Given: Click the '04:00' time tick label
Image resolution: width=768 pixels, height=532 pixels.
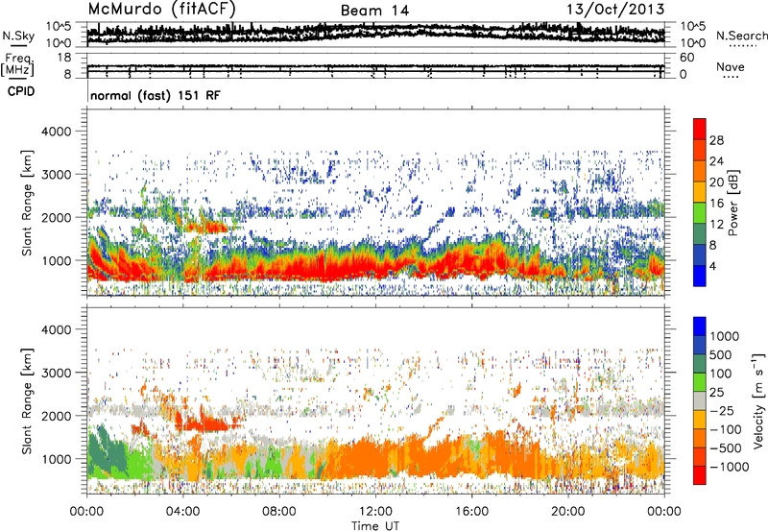Looking at the screenshot, I should coord(182,512).
